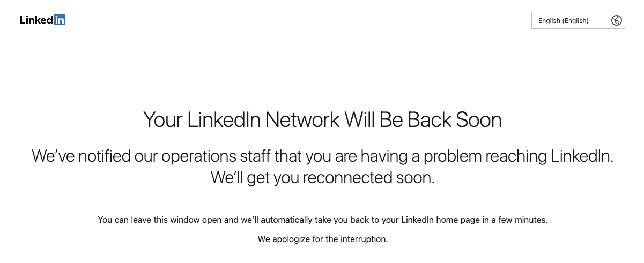
Task: Click "Your LinkedIn Network Will Be Back Soon" heading
Action: pyautogui.click(x=322, y=119)
